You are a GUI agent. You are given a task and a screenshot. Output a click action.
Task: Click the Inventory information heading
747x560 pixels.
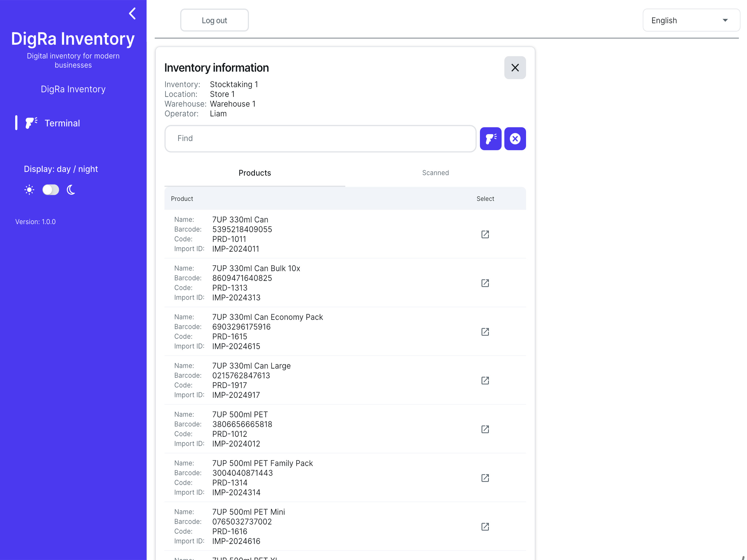pyautogui.click(x=216, y=68)
